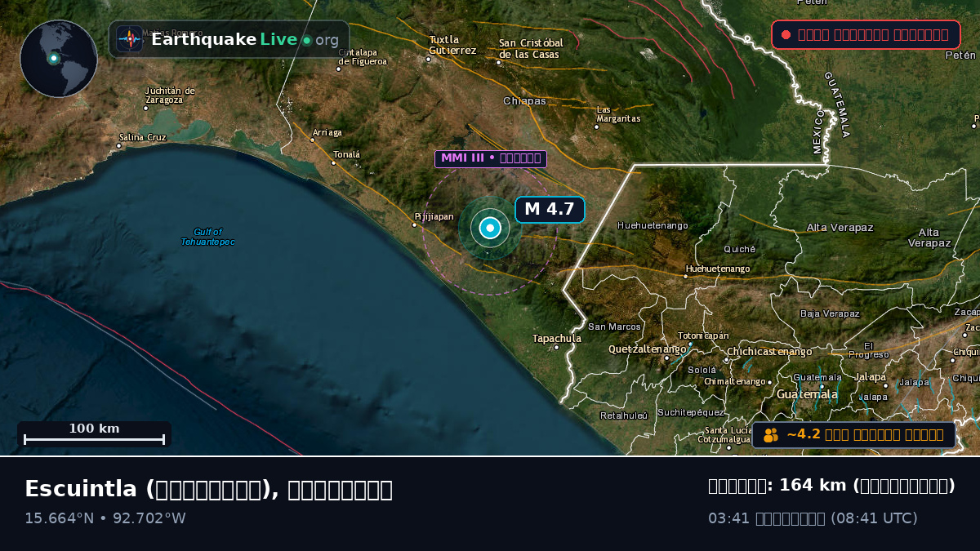Click the people icon in population badge

point(771,435)
